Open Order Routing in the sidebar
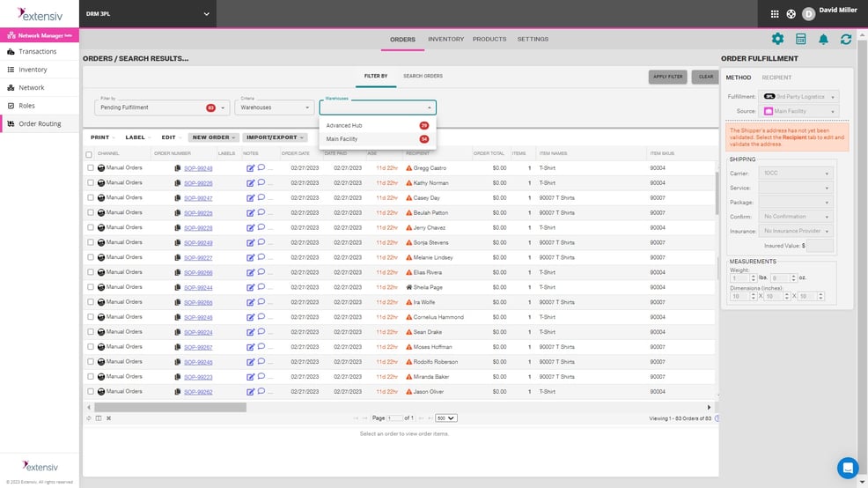 (x=40, y=123)
